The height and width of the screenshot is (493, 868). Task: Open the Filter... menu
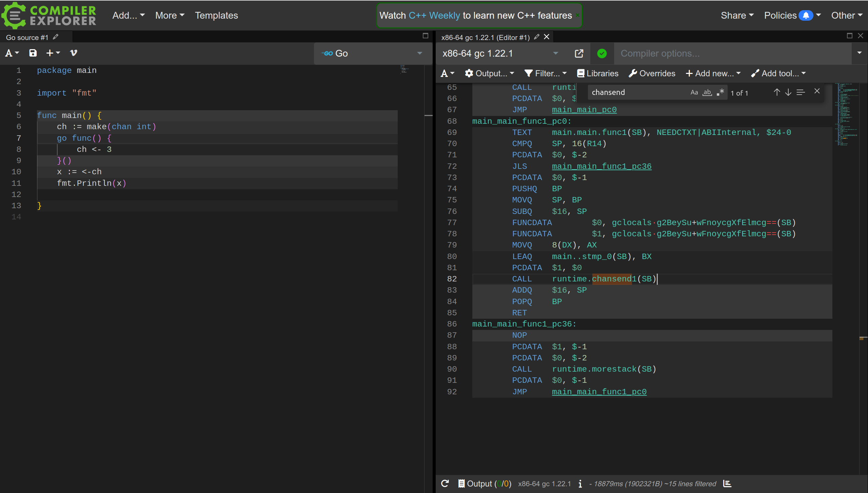[x=546, y=73]
